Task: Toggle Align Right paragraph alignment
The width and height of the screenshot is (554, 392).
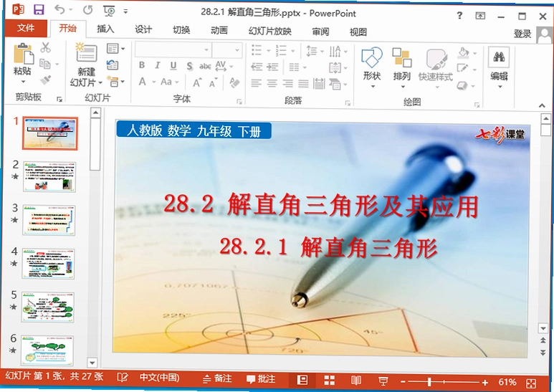Action: click(287, 84)
